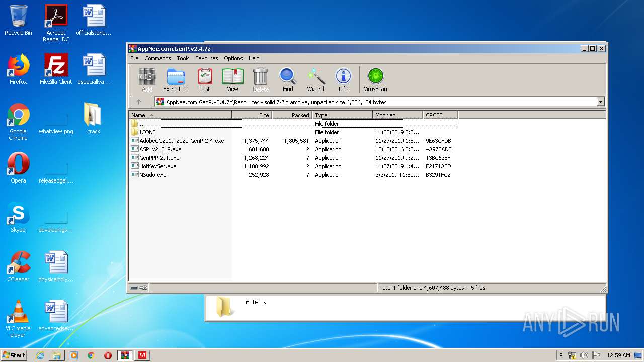The image size is (644, 362).
Task: Select ASP_v2_0_P.exe file
Action: [x=293, y=149]
